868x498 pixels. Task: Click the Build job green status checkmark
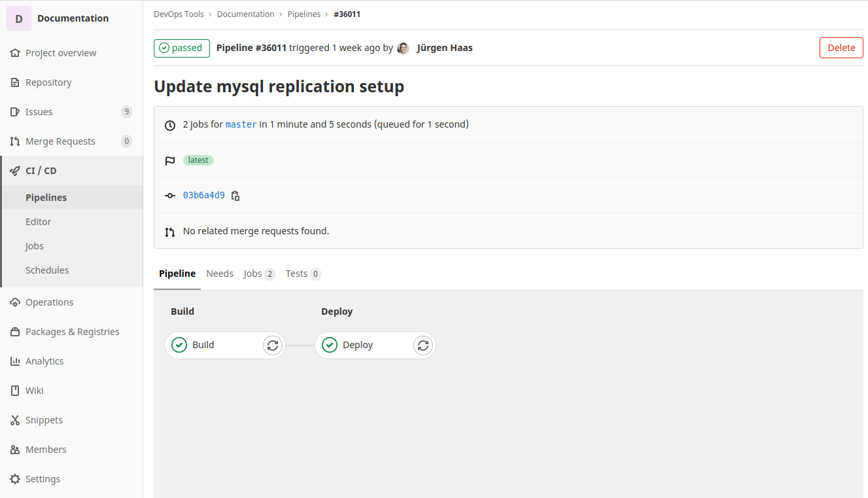pos(179,345)
